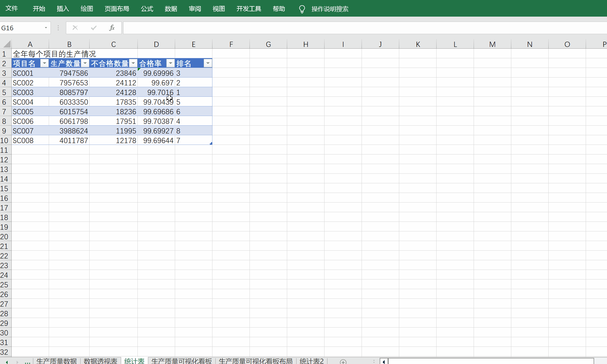Click the Enter checkmark icon in formula bar
Image resolution: width=607 pixels, height=364 pixels.
[94, 28]
